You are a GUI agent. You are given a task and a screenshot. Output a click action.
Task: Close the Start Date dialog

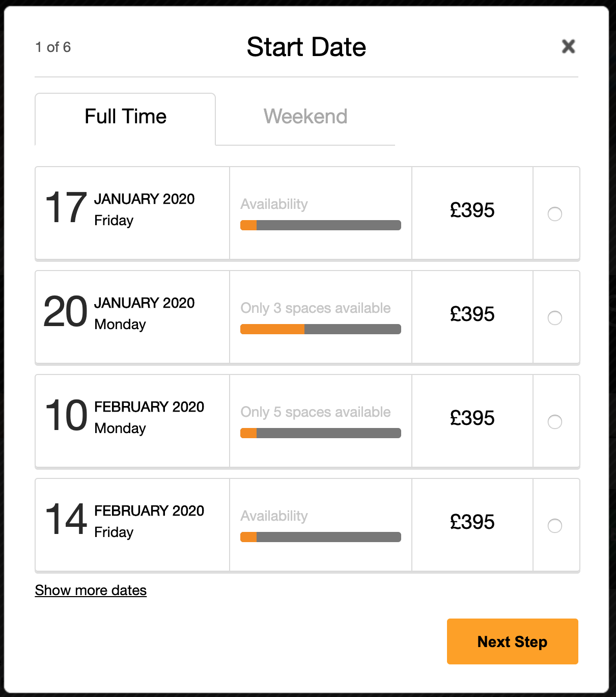point(568,46)
